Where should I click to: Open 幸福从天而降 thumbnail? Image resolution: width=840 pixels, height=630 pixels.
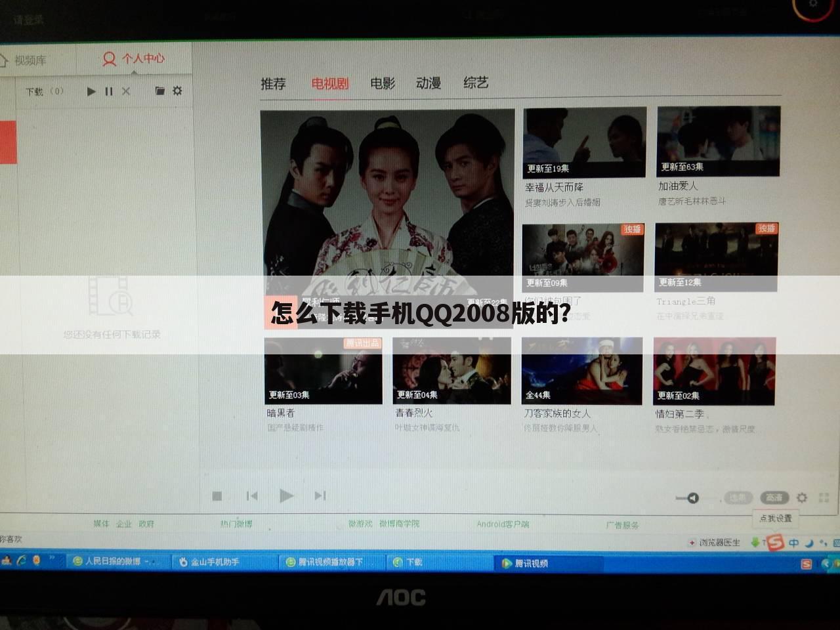click(584, 142)
